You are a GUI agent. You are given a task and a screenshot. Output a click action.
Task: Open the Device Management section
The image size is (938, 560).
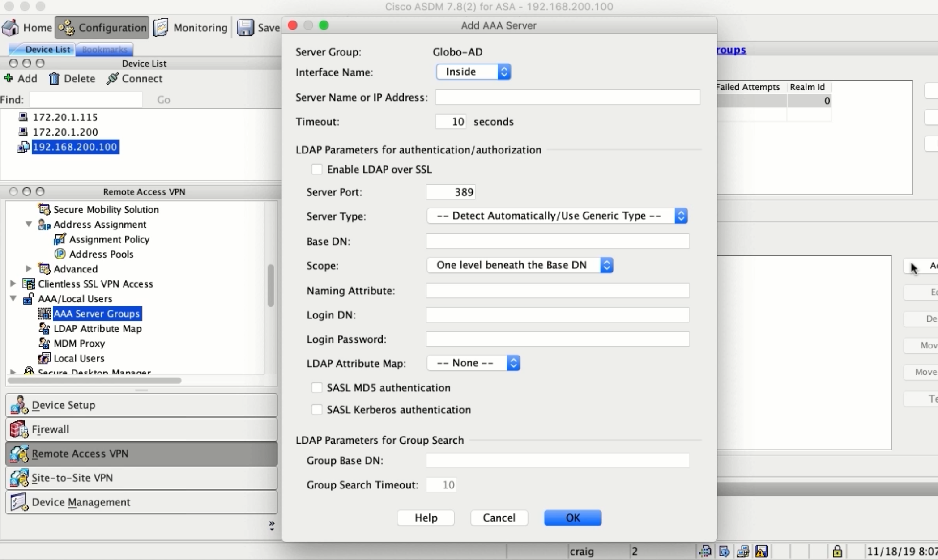coord(141,502)
